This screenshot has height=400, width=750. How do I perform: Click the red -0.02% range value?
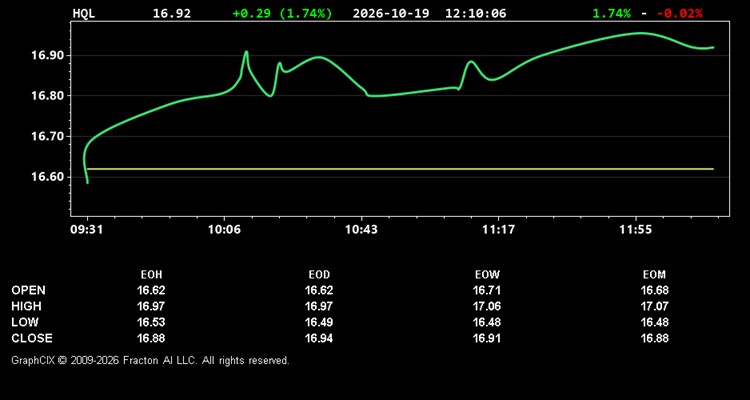(x=680, y=14)
